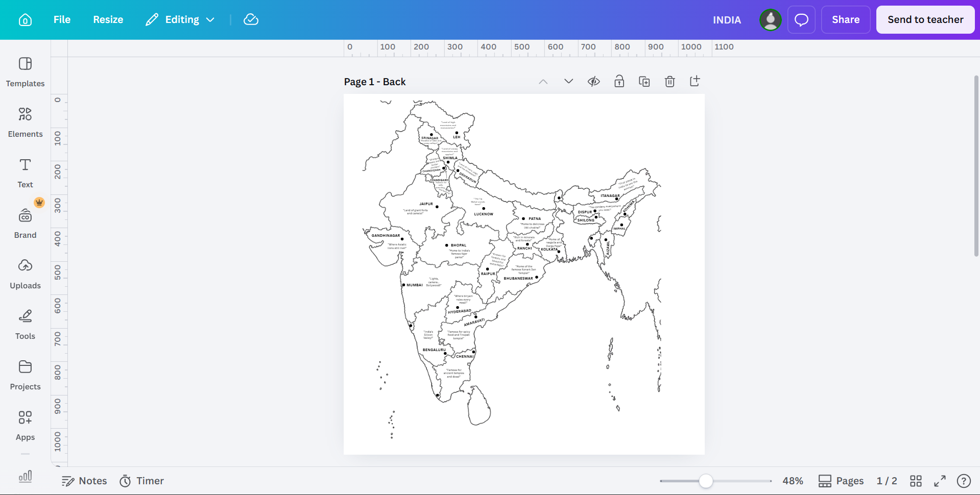Open the comments speech bubble
The height and width of the screenshot is (495, 980).
coord(801,20)
